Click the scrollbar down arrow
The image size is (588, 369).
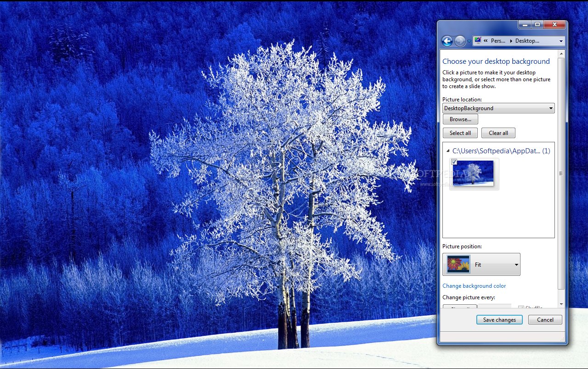(x=561, y=304)
